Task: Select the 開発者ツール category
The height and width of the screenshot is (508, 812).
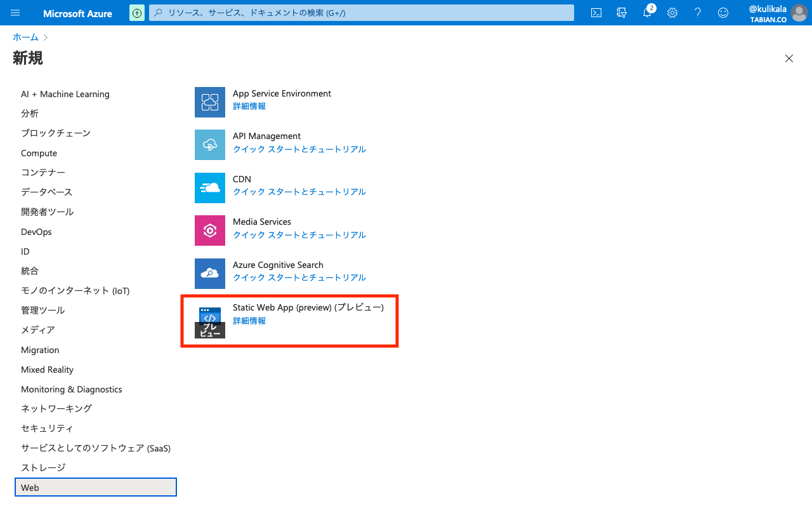Action: [48, 212]
